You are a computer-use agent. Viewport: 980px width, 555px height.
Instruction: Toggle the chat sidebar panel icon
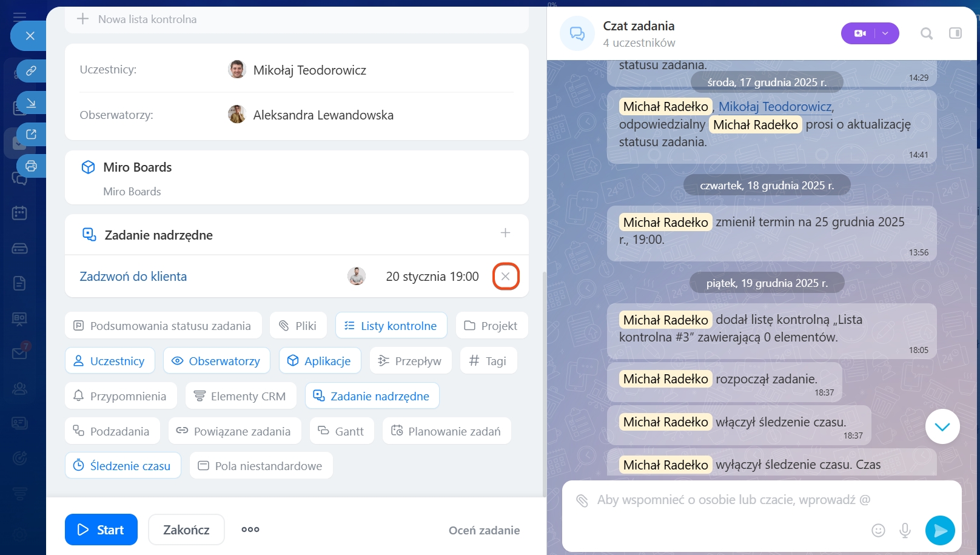[955, 33]
